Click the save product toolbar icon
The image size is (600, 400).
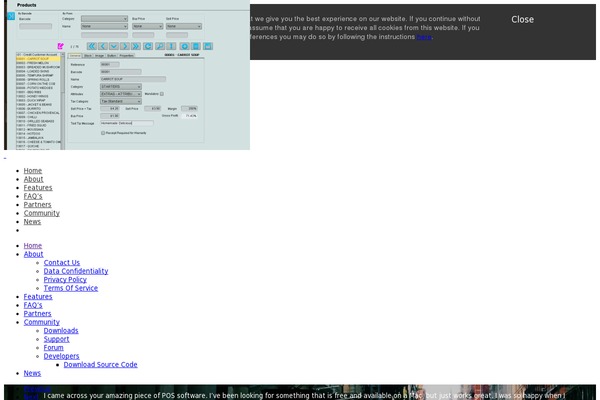208,46
